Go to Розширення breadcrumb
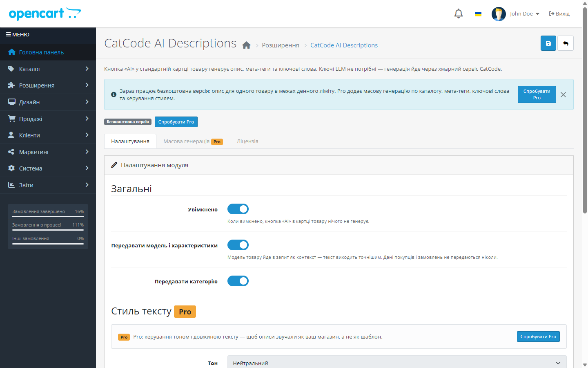 (x=281, y=45)
